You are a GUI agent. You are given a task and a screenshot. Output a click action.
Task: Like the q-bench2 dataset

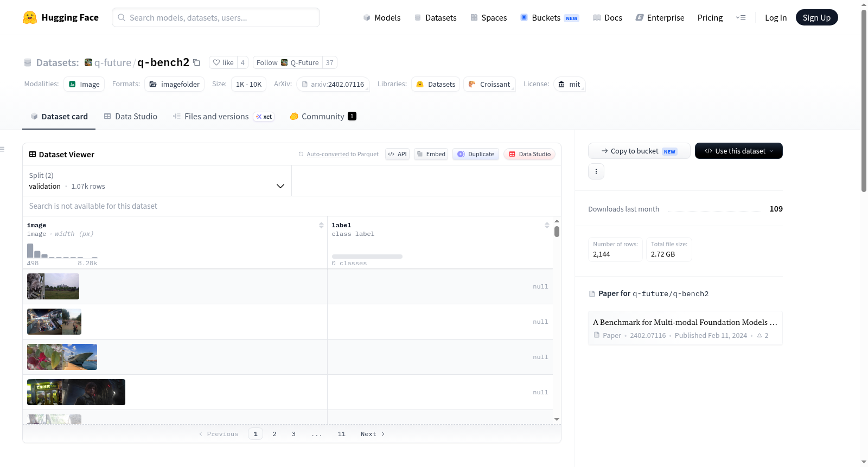(223, 62)
